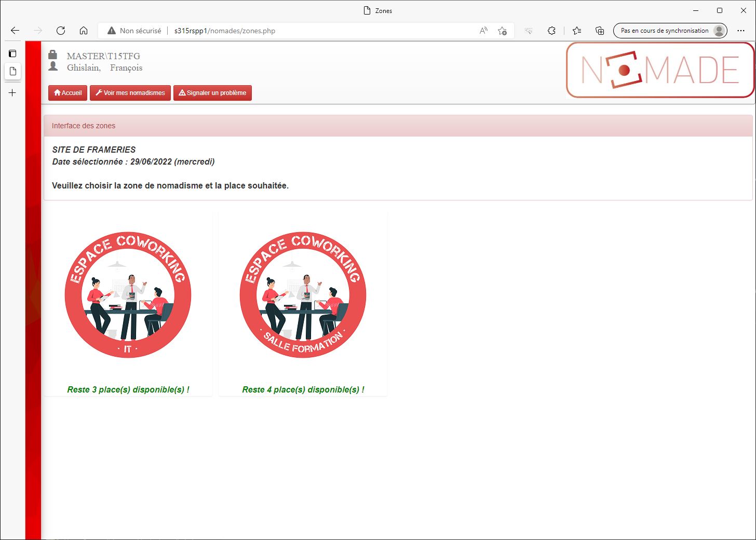Open the Collections icon

[600, 31]
